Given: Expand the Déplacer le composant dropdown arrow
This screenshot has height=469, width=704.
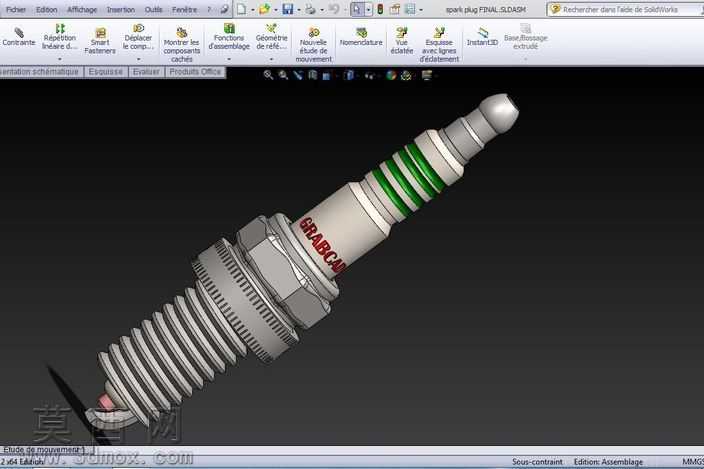Looking at the screenshot, I should [x=138, y=59].
